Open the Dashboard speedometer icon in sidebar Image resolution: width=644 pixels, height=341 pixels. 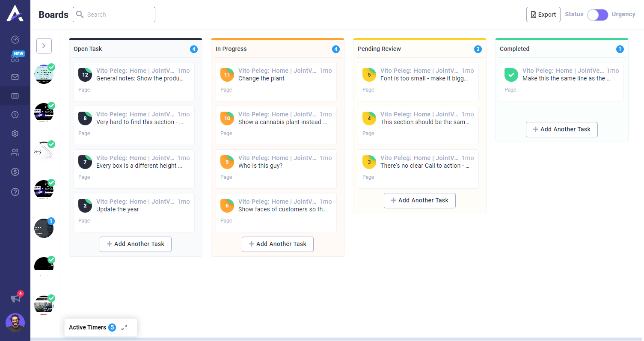click(15, 39)
